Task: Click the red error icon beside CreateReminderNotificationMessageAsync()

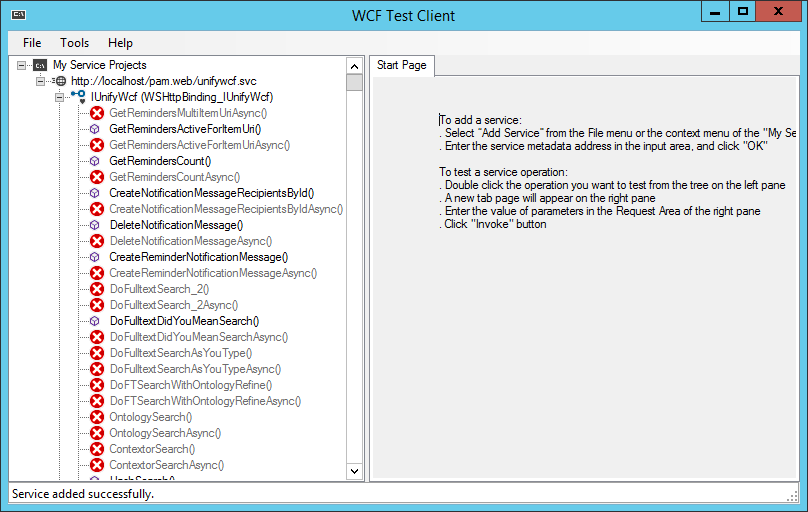Action: coord(97,272)
